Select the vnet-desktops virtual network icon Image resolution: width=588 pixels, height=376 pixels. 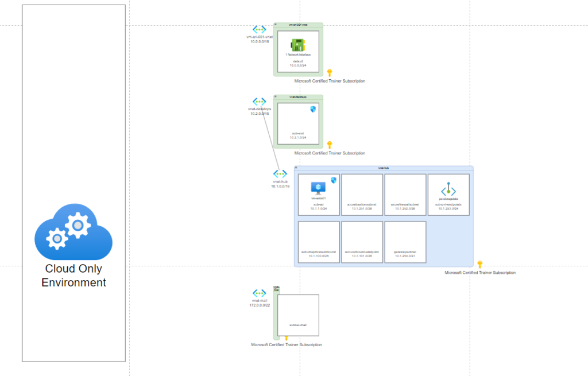pos(260,101)
